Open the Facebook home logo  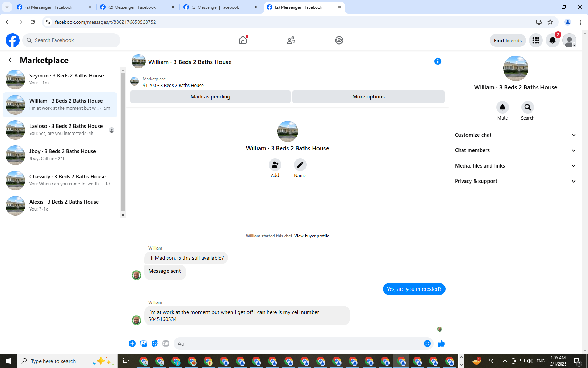click(x=13, y=40)
